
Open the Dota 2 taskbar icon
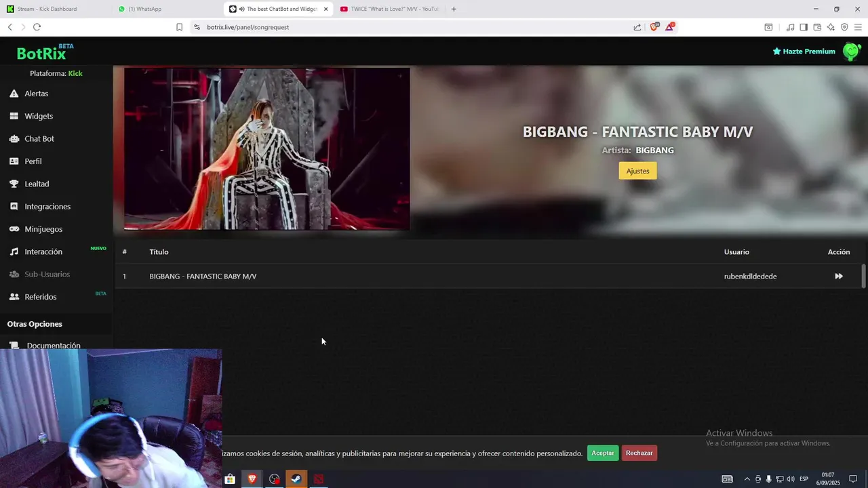coord(318,479)
